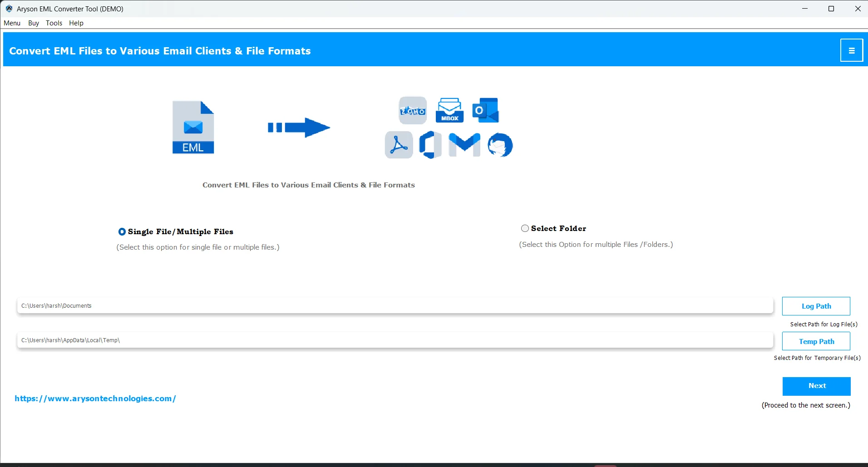Open the Tools menu
The image size is (868, 467).
click(x=54, y=23)
